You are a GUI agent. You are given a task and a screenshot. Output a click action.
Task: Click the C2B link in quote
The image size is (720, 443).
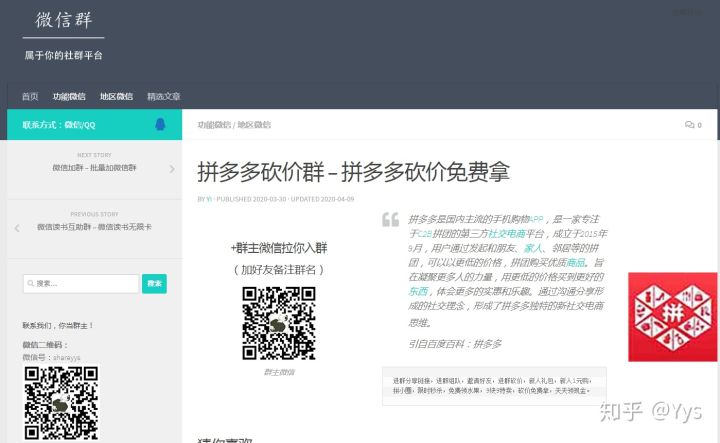pos(425,234)
